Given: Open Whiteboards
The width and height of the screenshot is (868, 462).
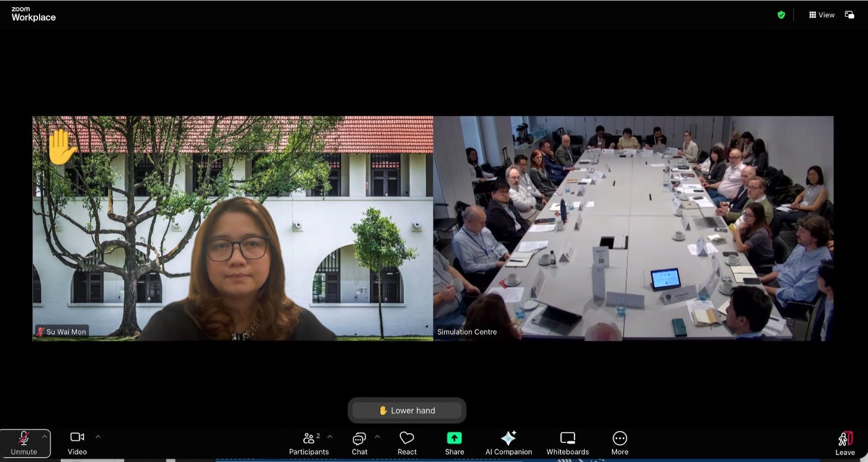Looking at the screenshot, I should [x=567, y=443].
